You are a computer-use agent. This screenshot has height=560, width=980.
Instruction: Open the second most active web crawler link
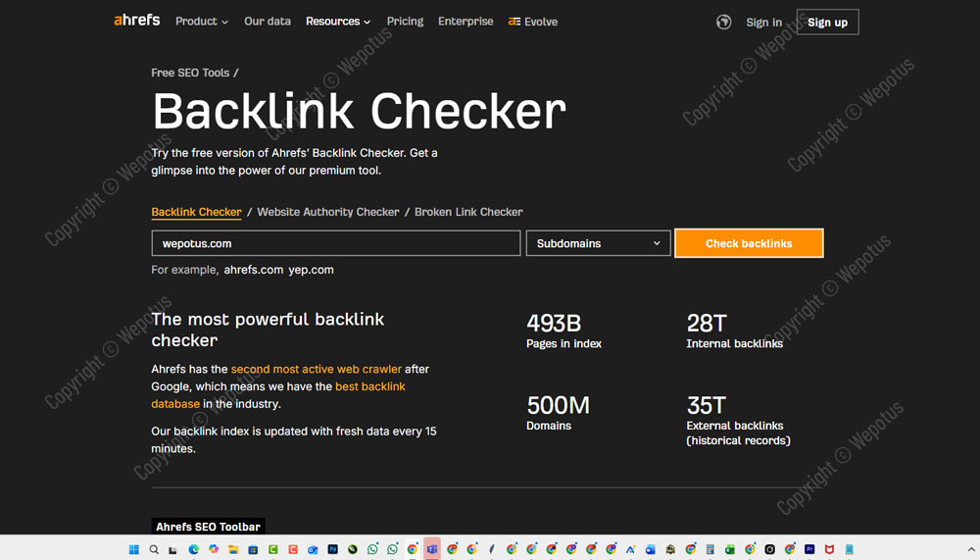317,369
